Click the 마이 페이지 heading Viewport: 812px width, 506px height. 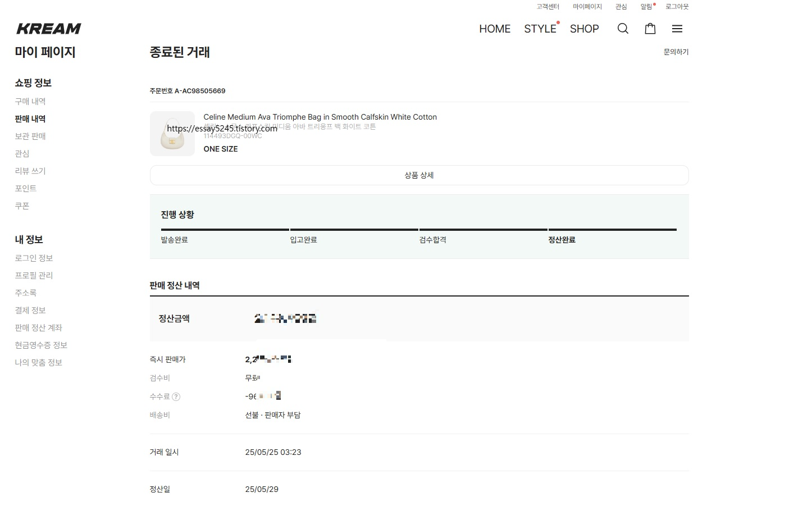(x=45, y=52)
